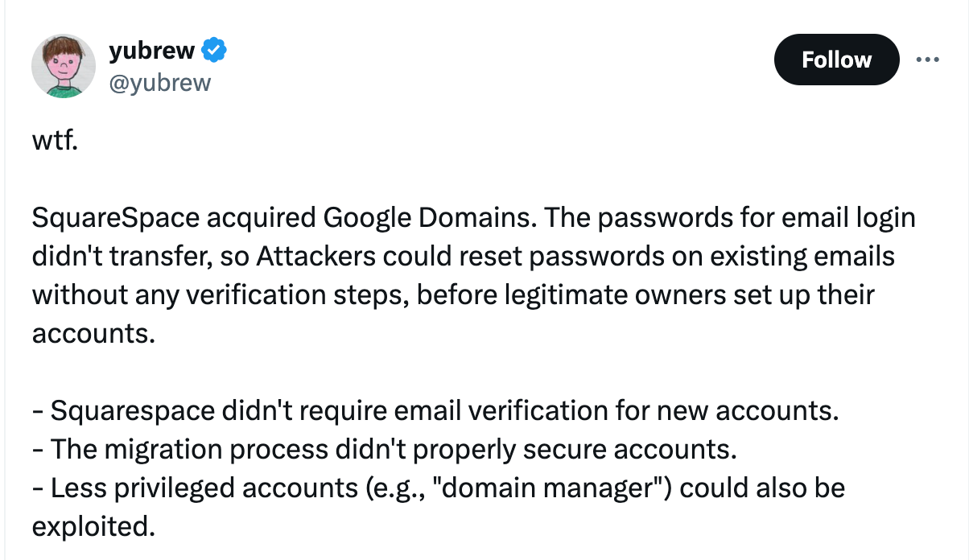Open yubrew's profile avatar picture
Viewport: 969px width, 560px height.
(64, 66)
